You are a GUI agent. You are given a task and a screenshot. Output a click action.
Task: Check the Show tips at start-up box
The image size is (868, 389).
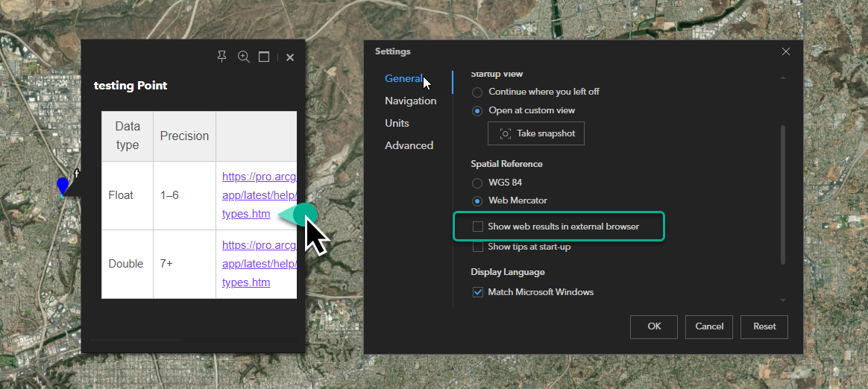pyautogui.click(x=478, y=247)
